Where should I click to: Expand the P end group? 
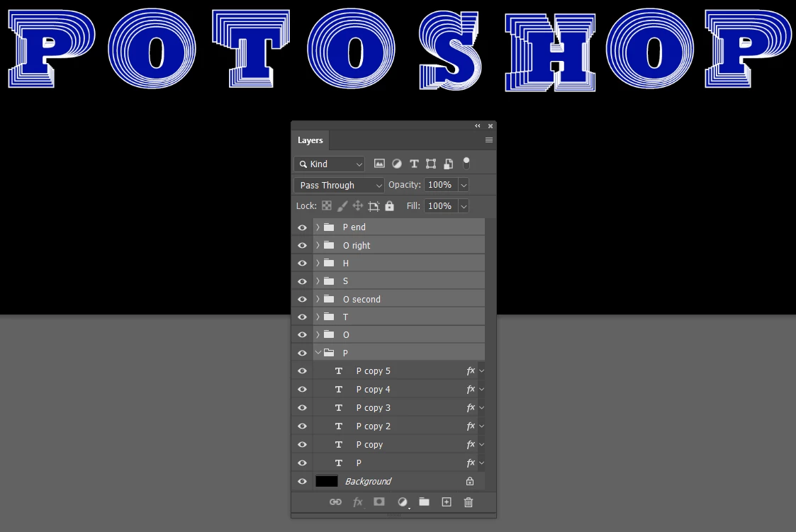[x=318, y=227]
